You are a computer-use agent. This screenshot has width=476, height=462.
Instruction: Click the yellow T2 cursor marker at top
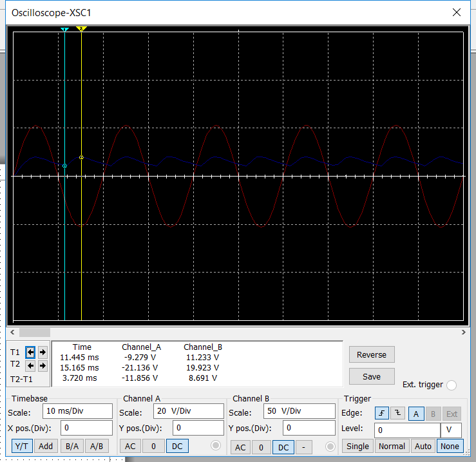coord(81,29)
